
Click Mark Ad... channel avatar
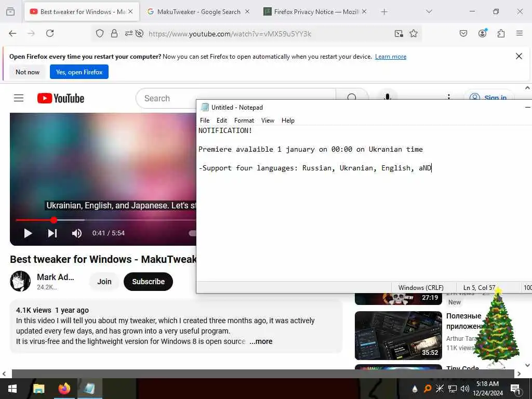tap(20, 281)
